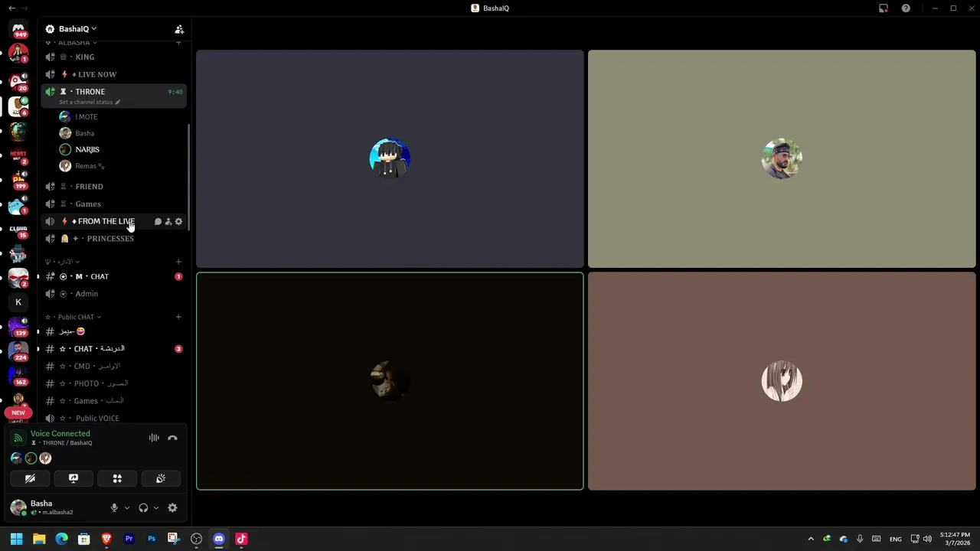Viewport: 980px width, 551px height.
Task: Select user ! MOTE in THRONE channel
Action: click(121, 117)
